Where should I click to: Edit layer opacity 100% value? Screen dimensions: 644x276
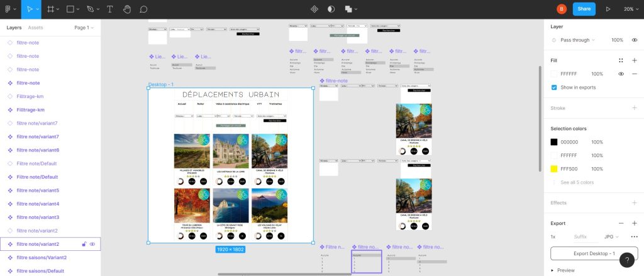[618, 40]
